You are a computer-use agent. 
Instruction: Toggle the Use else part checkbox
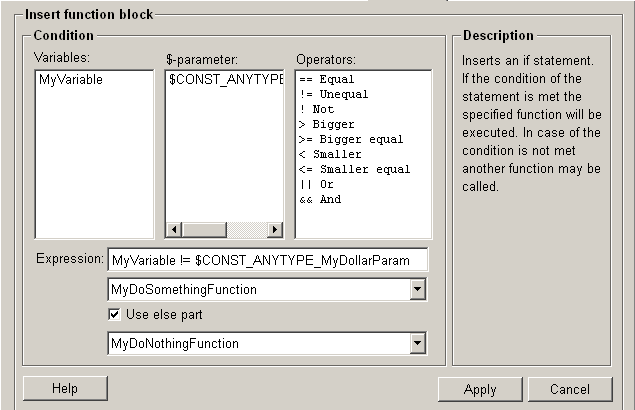[115, 316]
